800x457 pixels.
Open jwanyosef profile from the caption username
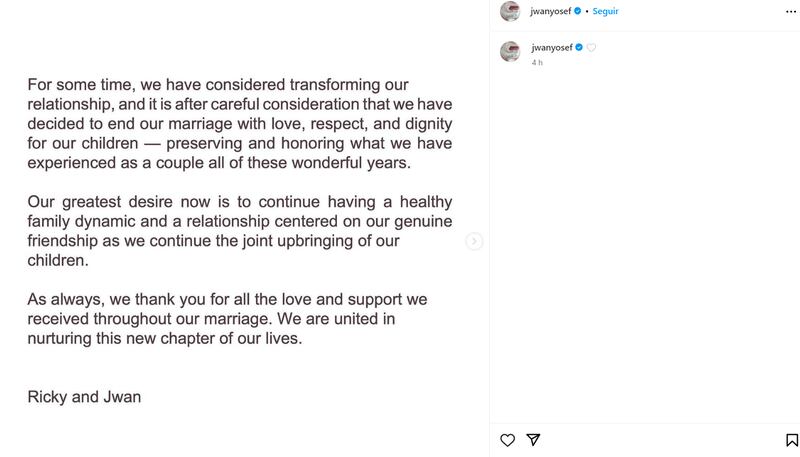pos(550,47)
